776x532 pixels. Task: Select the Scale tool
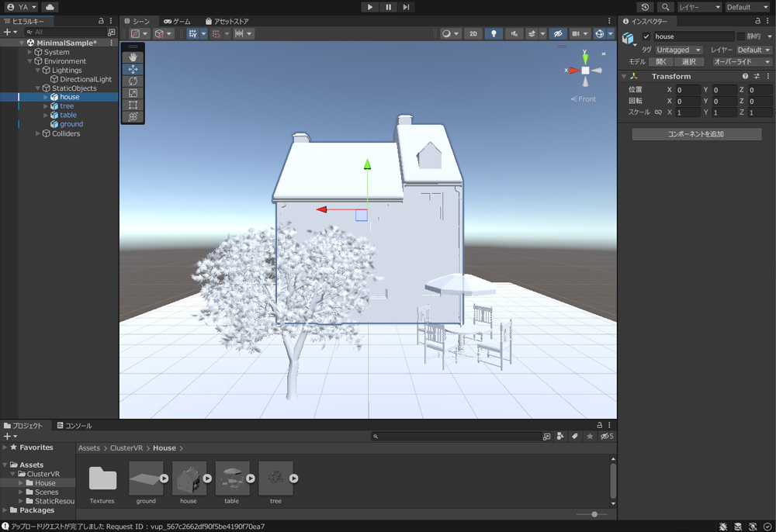click(x=133, y=93)
